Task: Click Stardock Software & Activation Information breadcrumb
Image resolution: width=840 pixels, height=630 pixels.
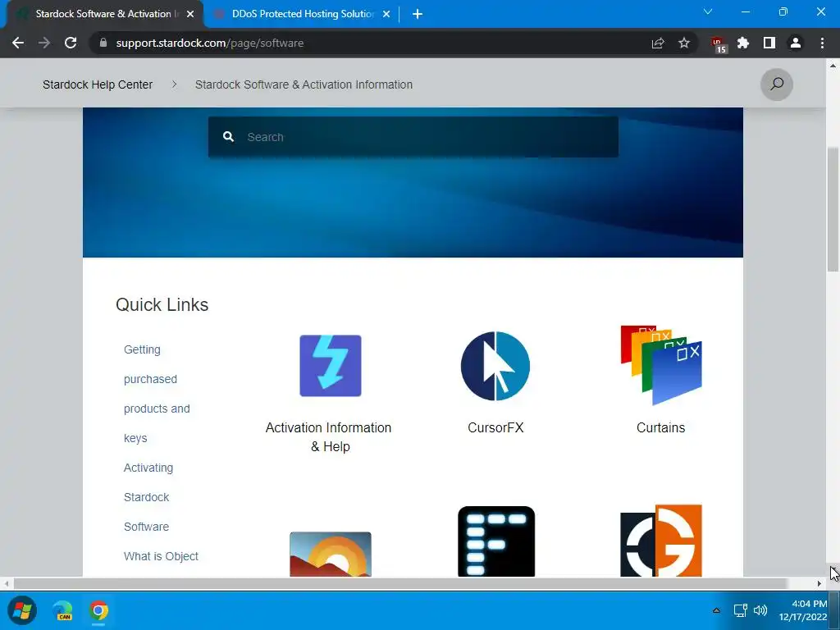Action: click(304, 84)
